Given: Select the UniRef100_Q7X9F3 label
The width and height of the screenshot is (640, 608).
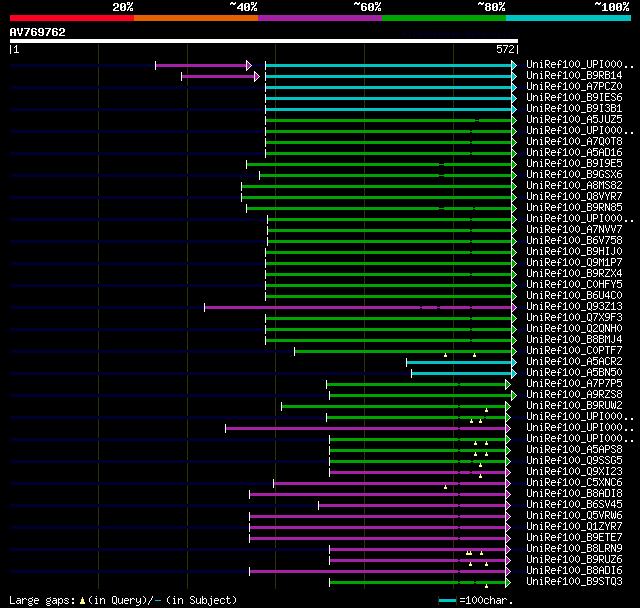Looking at the screenshot, I should click(x=574, y=318).
